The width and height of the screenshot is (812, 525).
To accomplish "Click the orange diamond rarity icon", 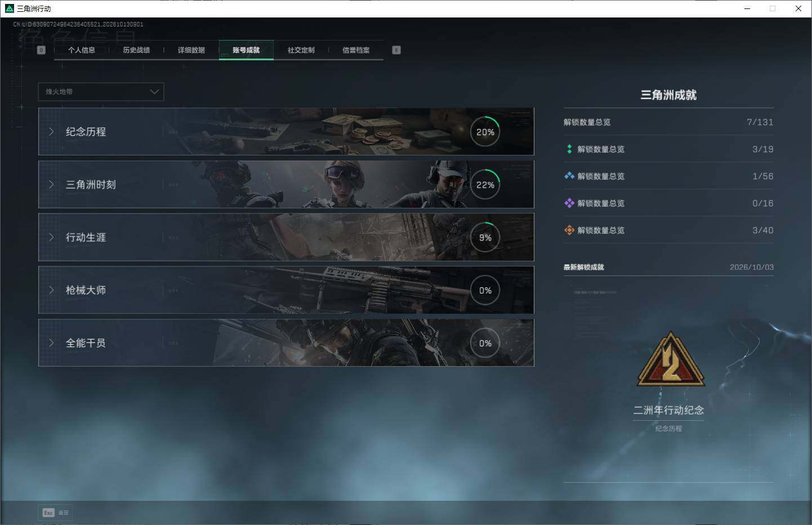I will click(x=569, y=230).
